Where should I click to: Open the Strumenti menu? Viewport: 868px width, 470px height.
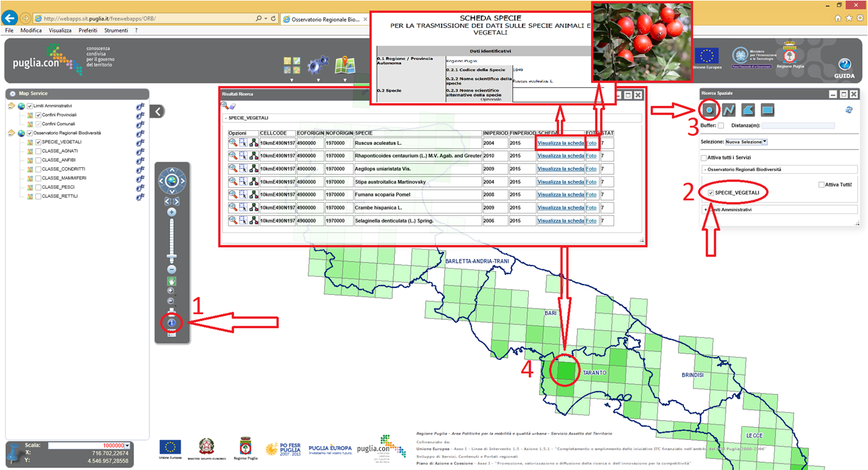116,30
